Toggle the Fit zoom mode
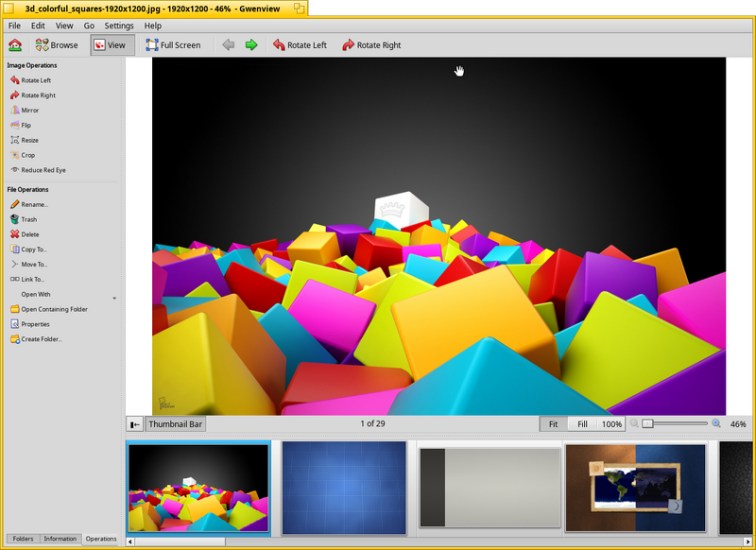 (554, 424)
